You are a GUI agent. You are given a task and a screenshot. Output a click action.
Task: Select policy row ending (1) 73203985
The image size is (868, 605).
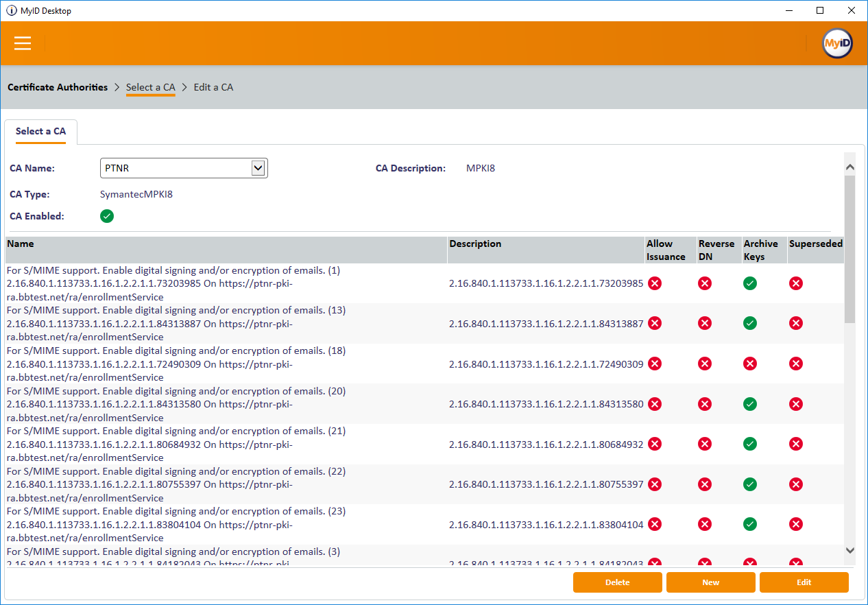click(x=425, y=283)
